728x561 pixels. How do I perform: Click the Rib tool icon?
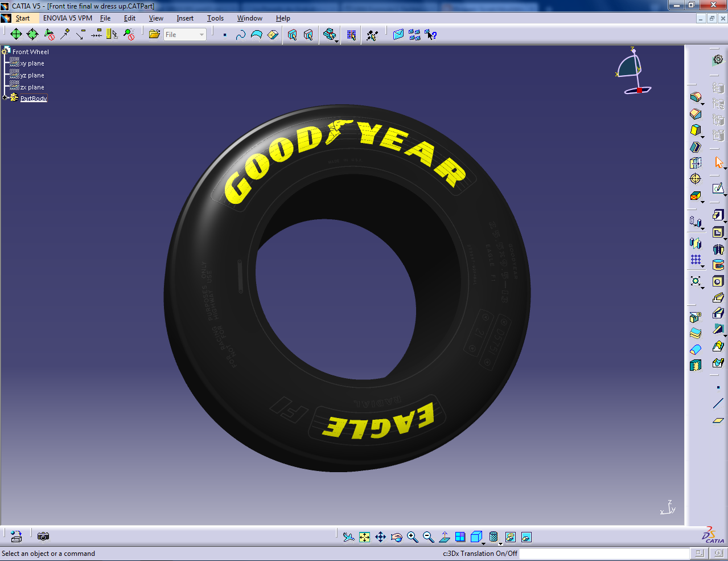(x=718, y=297)
